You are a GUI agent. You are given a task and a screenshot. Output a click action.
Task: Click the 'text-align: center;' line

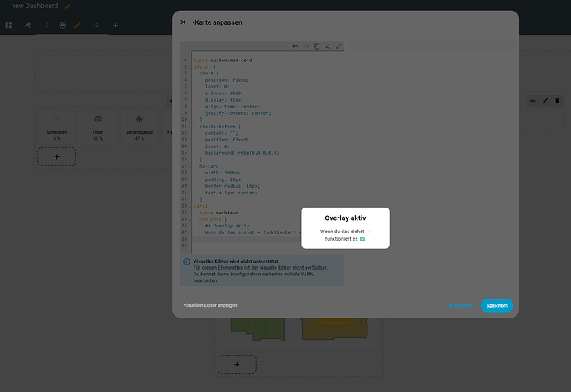[x=231, y=193]
